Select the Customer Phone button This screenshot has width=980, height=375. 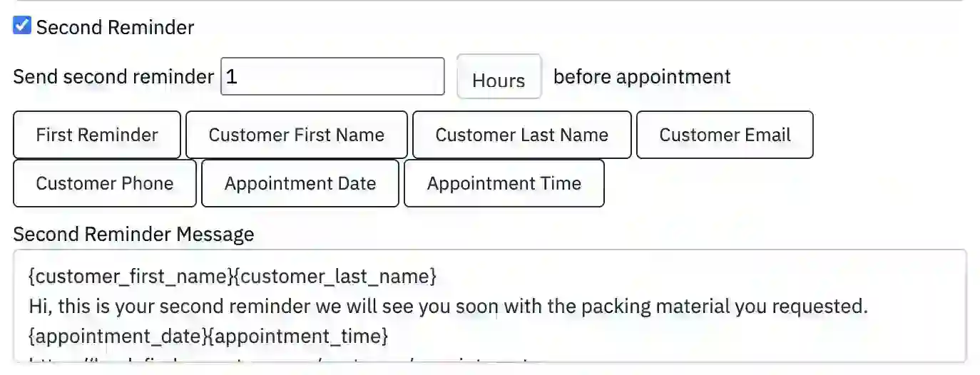point(105,183)
